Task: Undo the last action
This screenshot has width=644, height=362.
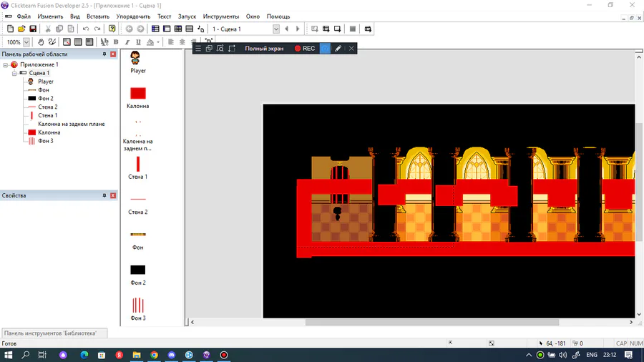Action: tap(86, 29)
